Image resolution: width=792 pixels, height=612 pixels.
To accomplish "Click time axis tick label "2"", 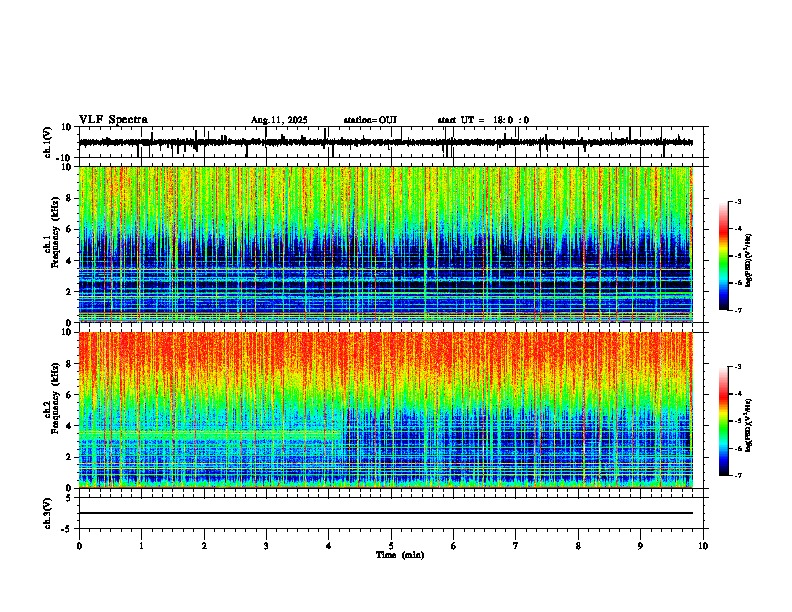I will (204, 546).
